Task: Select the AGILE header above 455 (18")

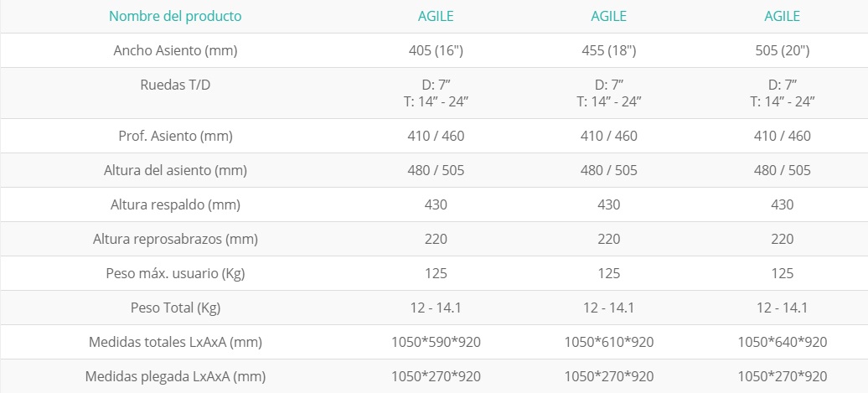Action: (x=609, y=16)
